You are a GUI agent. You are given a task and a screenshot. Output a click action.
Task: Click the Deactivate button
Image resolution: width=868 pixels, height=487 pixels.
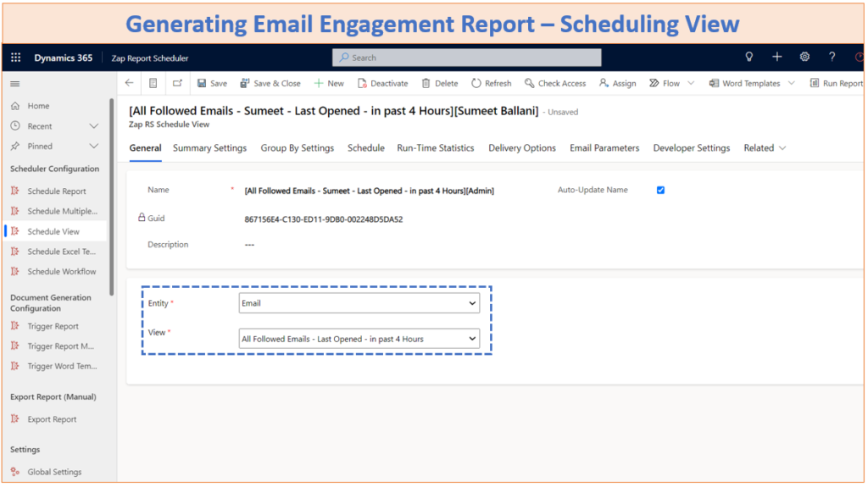click(x=382, y=83)
